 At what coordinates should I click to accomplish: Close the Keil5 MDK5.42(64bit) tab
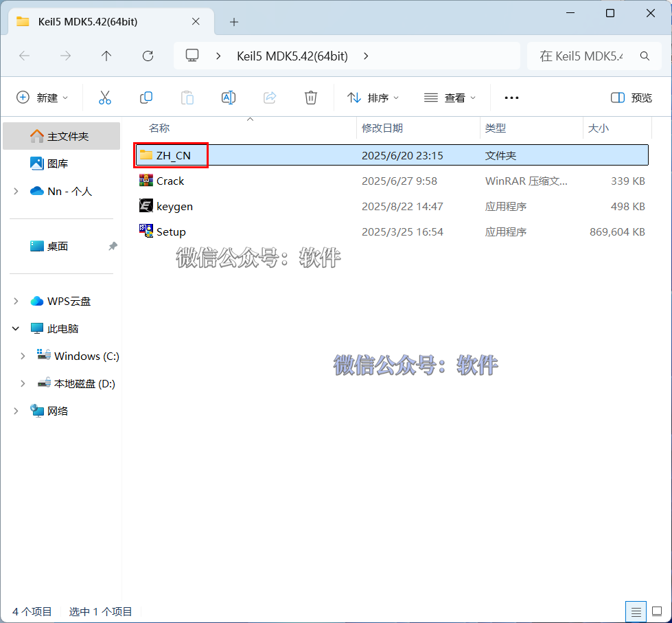[x=196, y=21]
